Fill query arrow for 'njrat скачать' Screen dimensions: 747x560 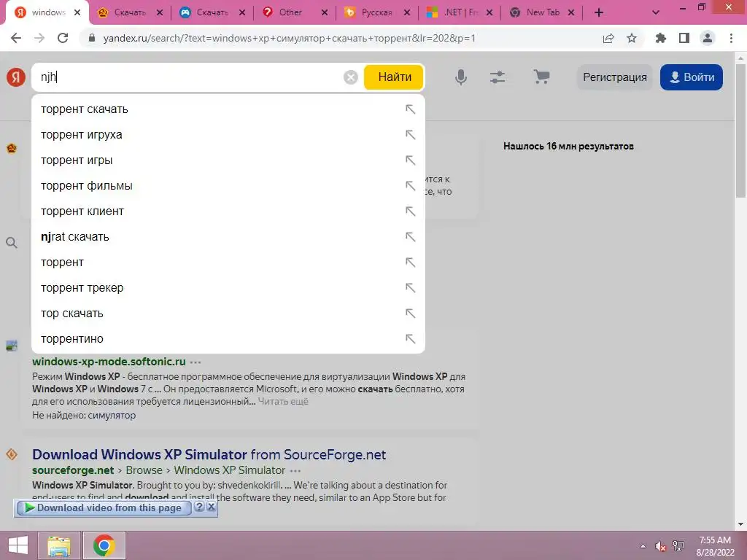pyautogui.click(x=410, y=237)
